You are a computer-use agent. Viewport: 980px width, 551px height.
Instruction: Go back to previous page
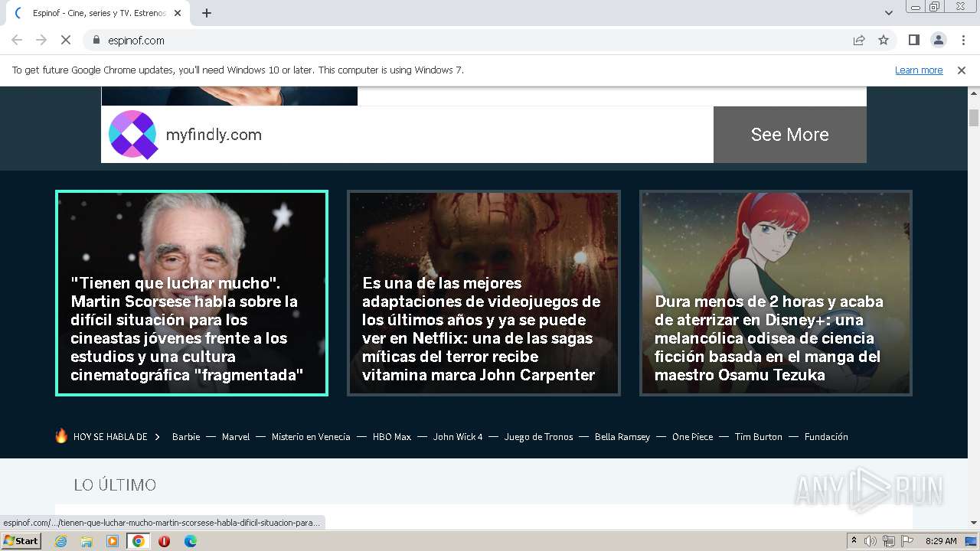(x=17, y=40)
